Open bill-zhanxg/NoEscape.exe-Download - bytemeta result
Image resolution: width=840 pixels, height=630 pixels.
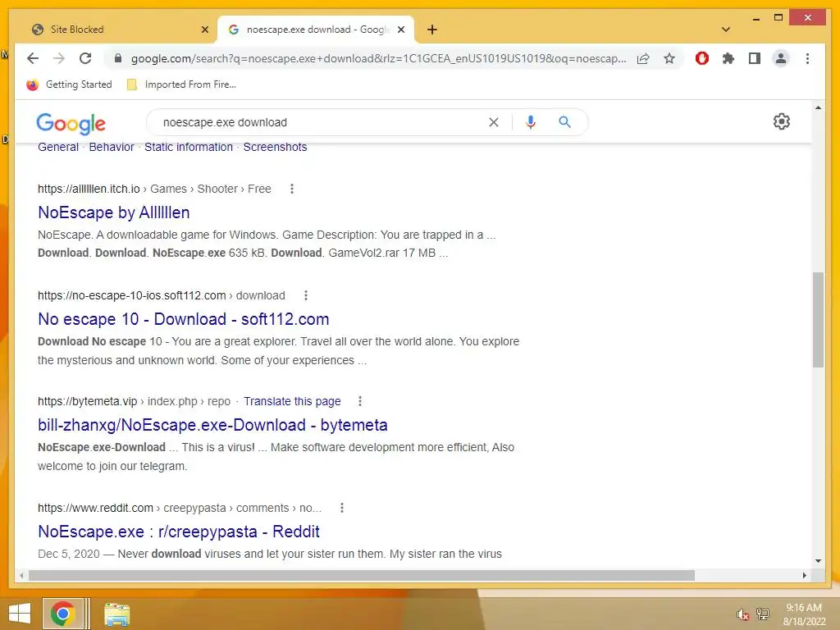(x=212, y=426)
